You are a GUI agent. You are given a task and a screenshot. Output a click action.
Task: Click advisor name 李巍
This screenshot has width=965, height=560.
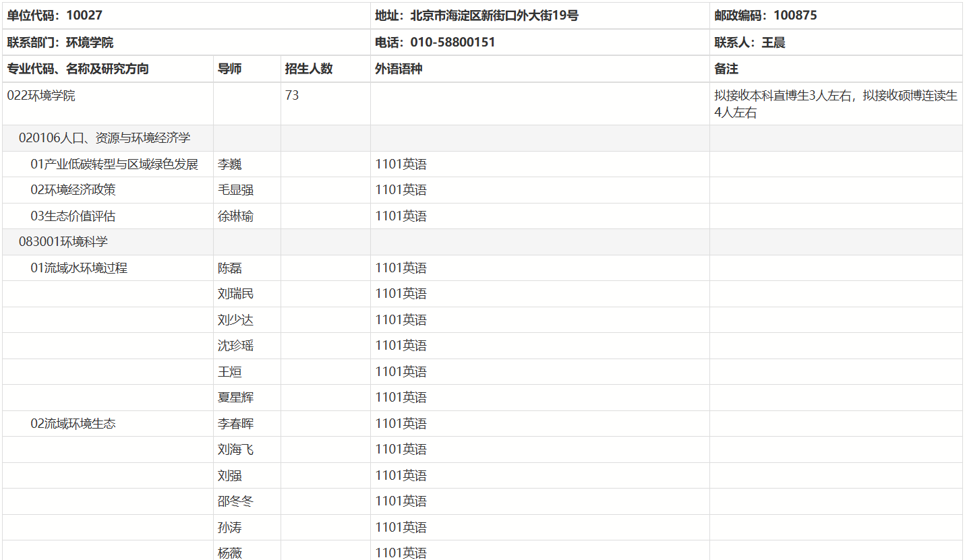[x=229, y=164]
